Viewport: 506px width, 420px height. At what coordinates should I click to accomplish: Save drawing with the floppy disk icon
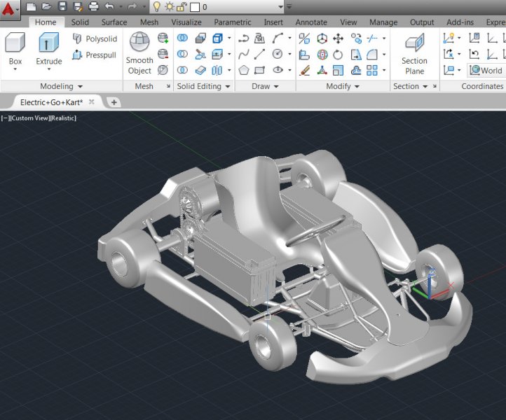[x=62, y=6]
